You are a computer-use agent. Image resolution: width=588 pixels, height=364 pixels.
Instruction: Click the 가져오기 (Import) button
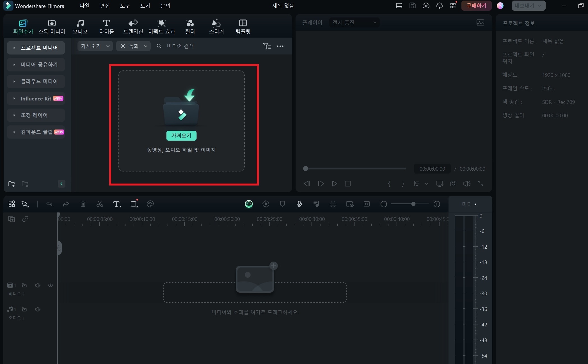coord(181,135)
